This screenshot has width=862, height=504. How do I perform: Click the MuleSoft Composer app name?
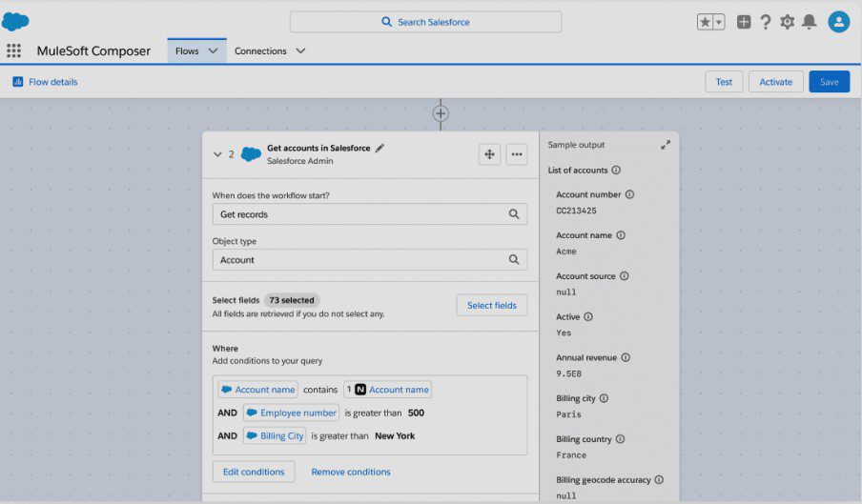[x=93, y=51]
